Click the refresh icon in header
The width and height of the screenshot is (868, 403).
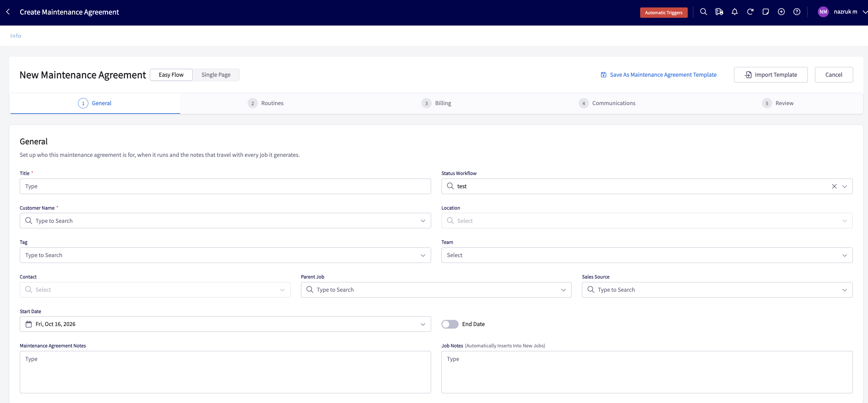click(750, 12)
